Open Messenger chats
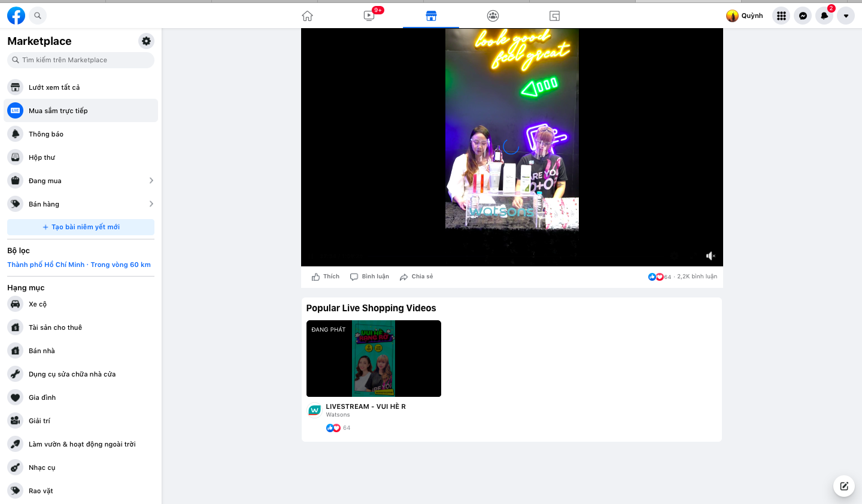 803,16
